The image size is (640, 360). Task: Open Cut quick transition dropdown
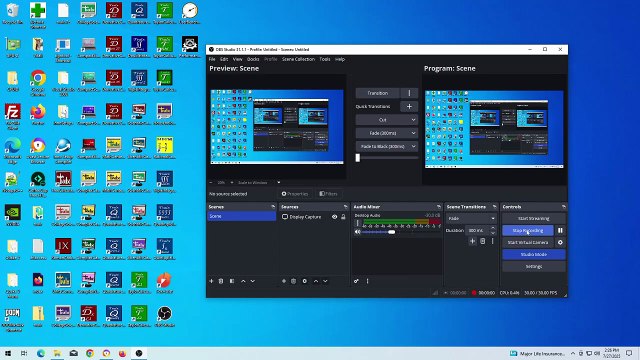click(x=387, y=120)
